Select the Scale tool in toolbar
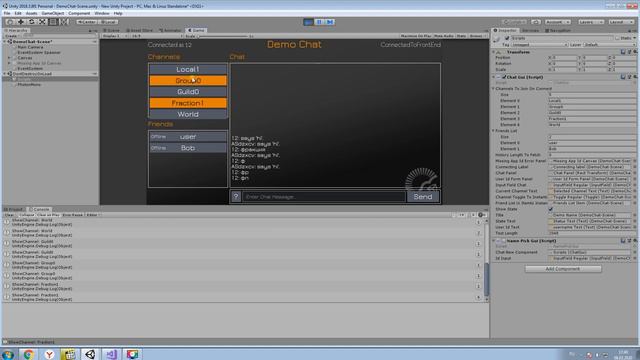The image size is (640, 360). point(42,22)
